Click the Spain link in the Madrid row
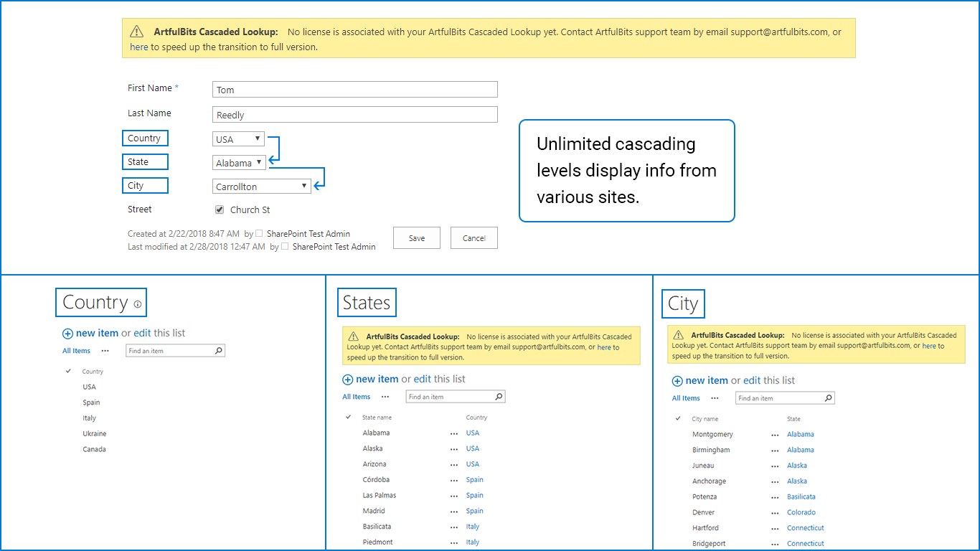This screenshot has height=551, width=980. [x=475, y=511]
